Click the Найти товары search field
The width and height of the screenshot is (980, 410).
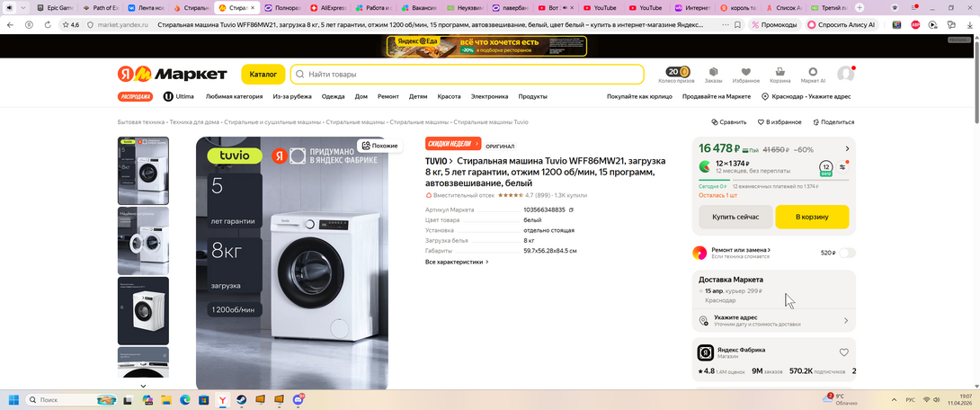pos(468,75)
